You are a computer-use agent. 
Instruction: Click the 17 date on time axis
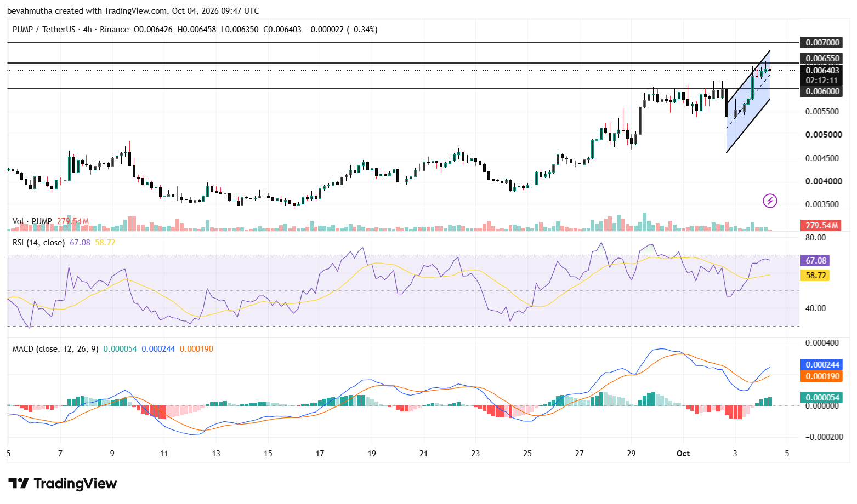pyautogui.click(x=320, y=454)
